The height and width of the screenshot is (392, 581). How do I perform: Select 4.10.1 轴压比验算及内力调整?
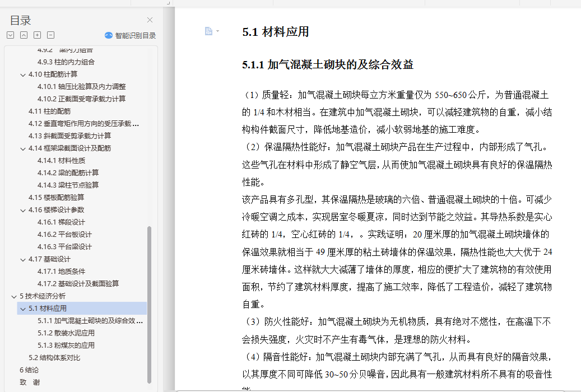click(81, 86)
